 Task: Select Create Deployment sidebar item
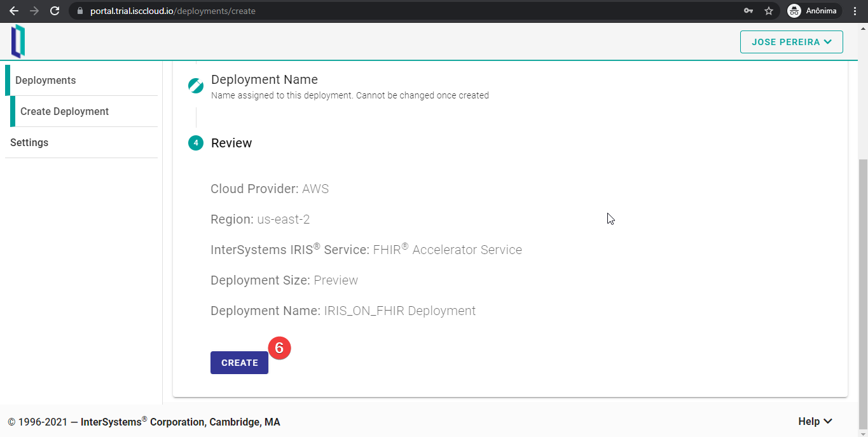(x=84, y=112)
